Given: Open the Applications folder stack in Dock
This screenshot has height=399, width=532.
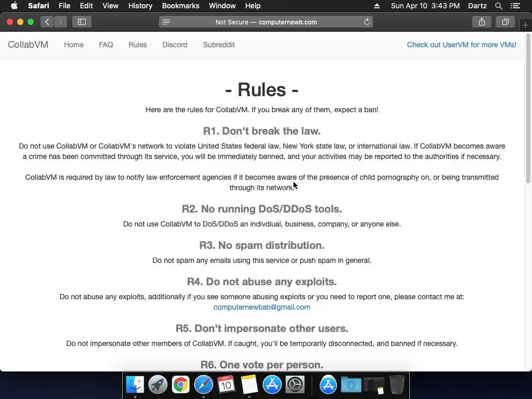Looking at the screenshot, I should coord(328,385).
